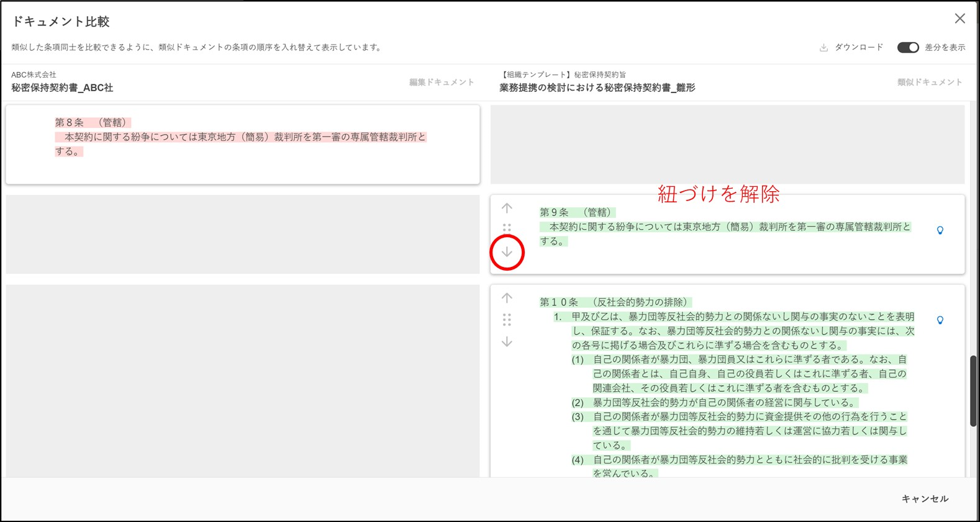Toggle the 差分を表示 switch off
This screenshot has width=980, height=522.
(x=907, y=48)
